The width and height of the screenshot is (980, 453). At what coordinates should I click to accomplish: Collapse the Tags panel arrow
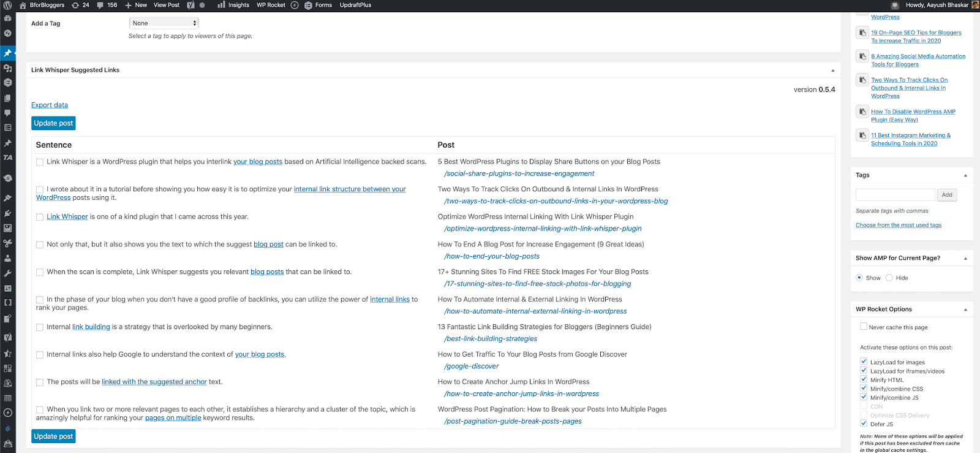pyautogui.click(x=966, y=175)
